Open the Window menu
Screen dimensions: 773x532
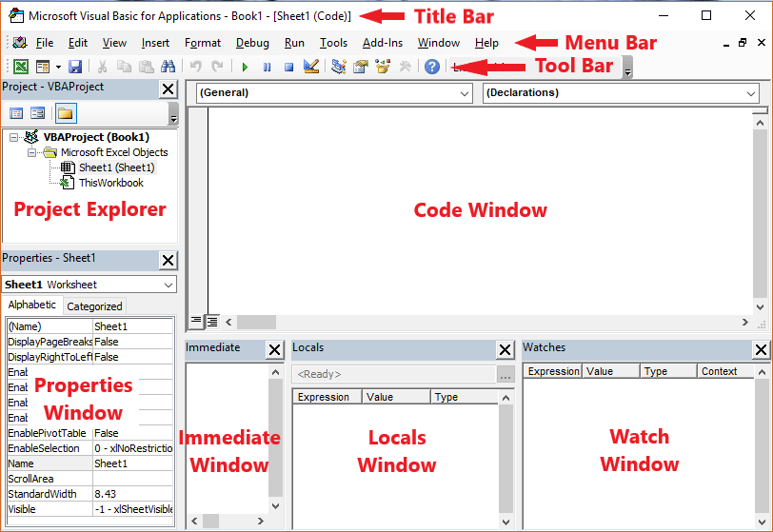[x=439, y=43]
